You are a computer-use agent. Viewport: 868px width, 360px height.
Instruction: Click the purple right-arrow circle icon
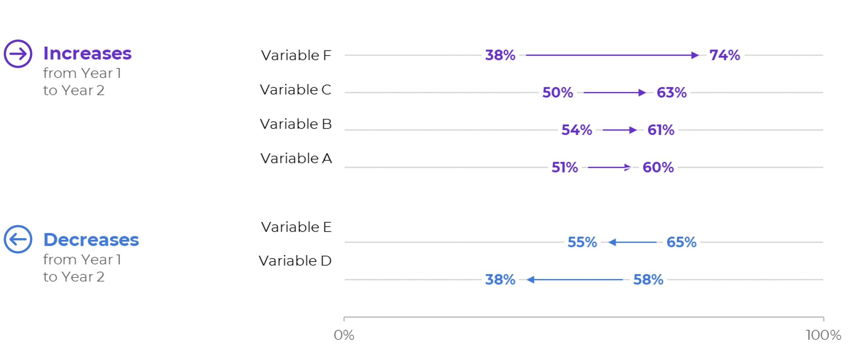(18, 54)
